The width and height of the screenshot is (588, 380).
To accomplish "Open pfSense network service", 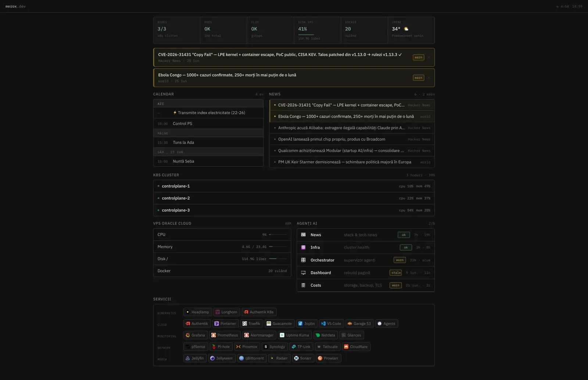I will [x=196, y=347].
